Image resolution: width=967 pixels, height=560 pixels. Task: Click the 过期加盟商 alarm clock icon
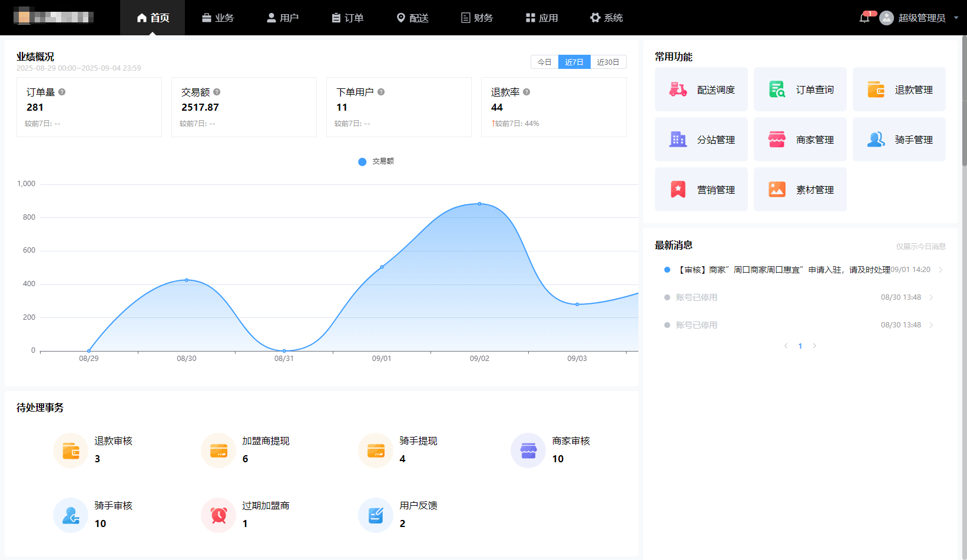218,515
